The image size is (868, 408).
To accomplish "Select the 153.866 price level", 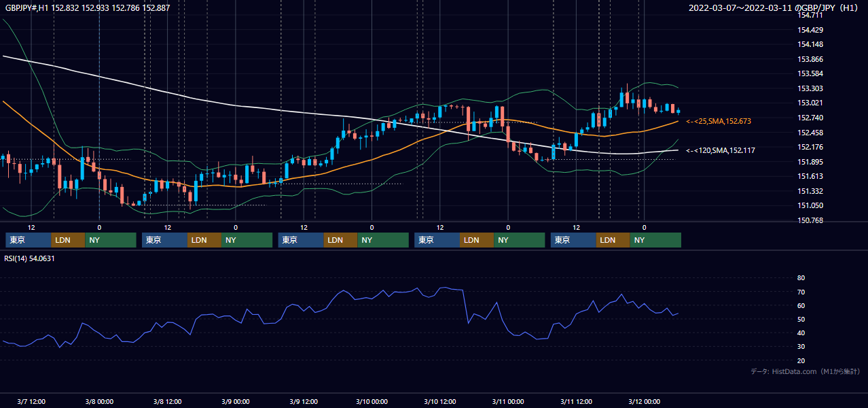I will coord(810,59).
